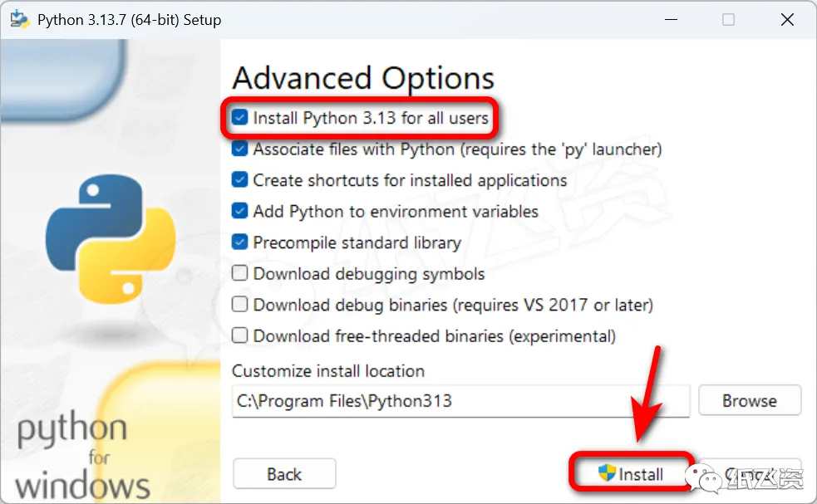Disable Create shortcuts for installed applications
Screen dimensions: 817x504
239,180
